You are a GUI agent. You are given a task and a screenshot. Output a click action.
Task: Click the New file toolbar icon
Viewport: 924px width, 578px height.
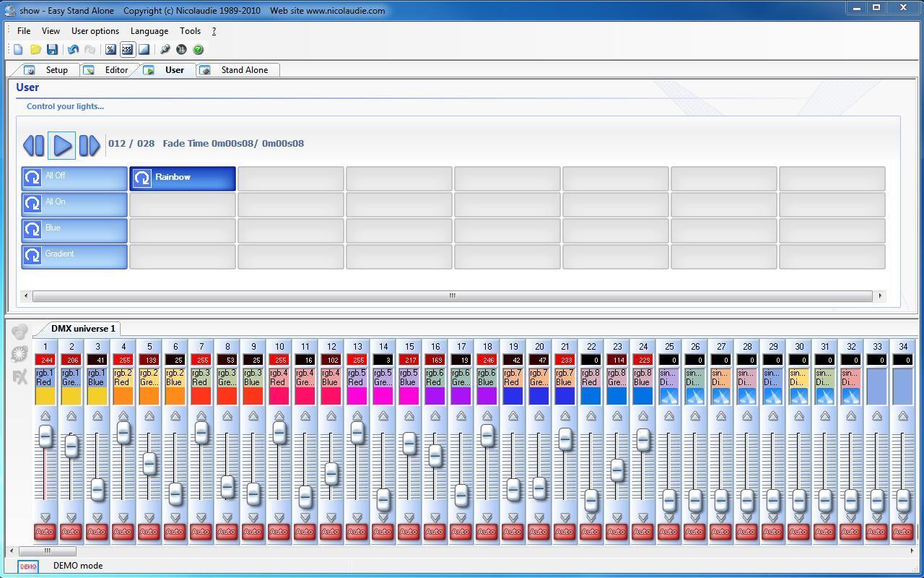[x=18, y=49]
